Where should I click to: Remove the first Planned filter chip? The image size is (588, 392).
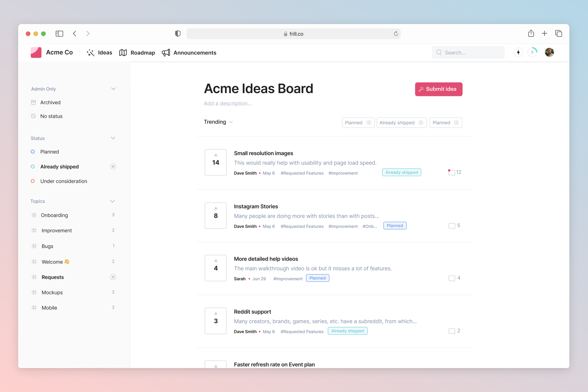tap(368, 123)
